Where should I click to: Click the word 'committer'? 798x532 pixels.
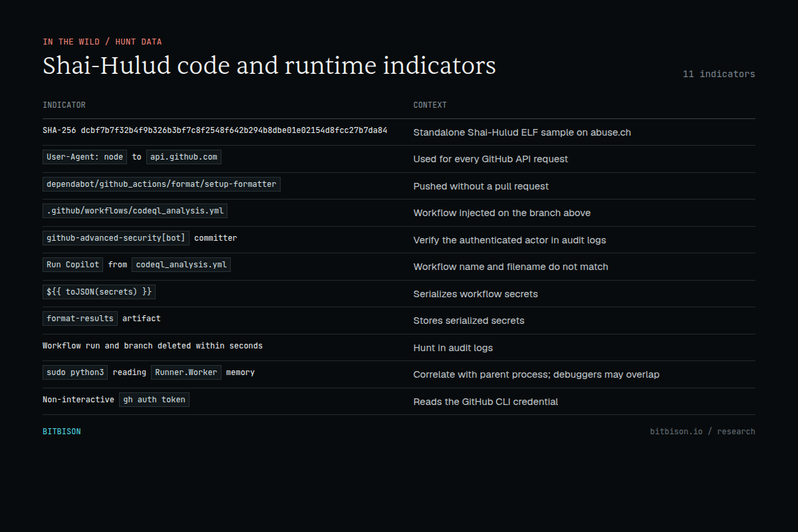215,238
